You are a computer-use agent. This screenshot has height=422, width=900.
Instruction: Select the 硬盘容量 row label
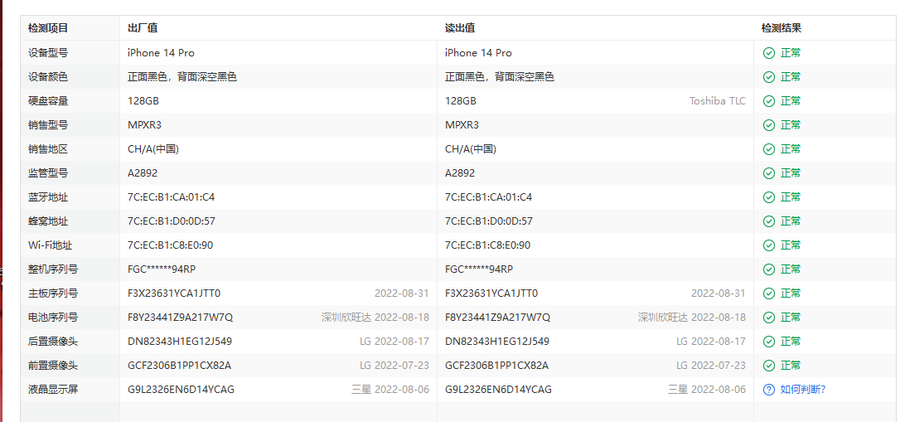48,101
